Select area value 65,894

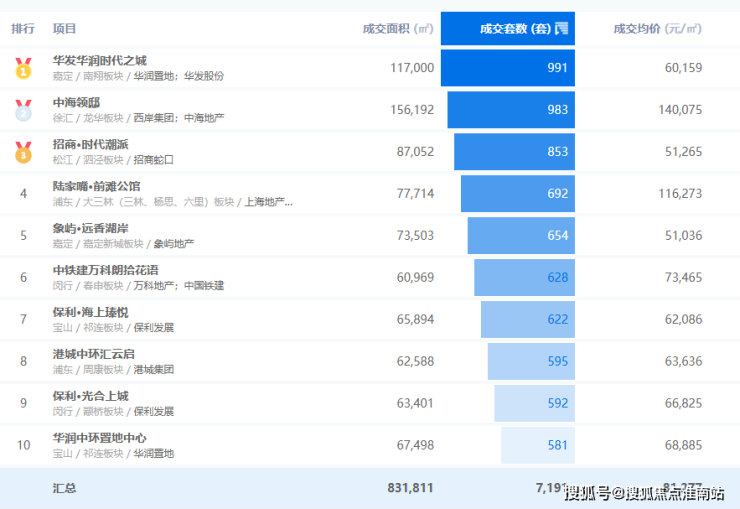click(x=415, y=320)
